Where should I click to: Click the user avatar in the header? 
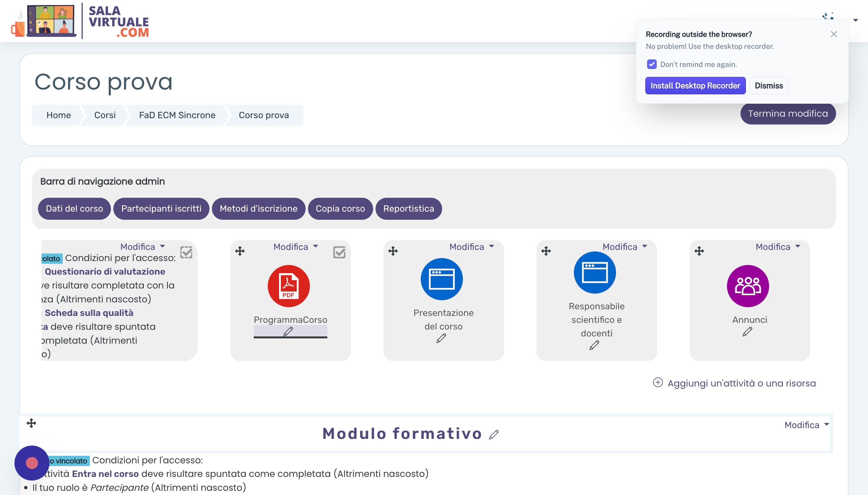pos(828,16)
